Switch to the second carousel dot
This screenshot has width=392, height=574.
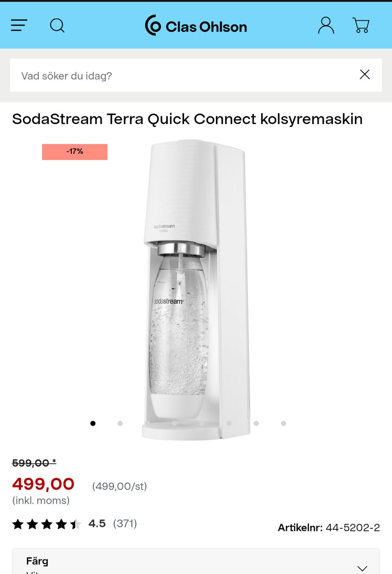(120, 423)
